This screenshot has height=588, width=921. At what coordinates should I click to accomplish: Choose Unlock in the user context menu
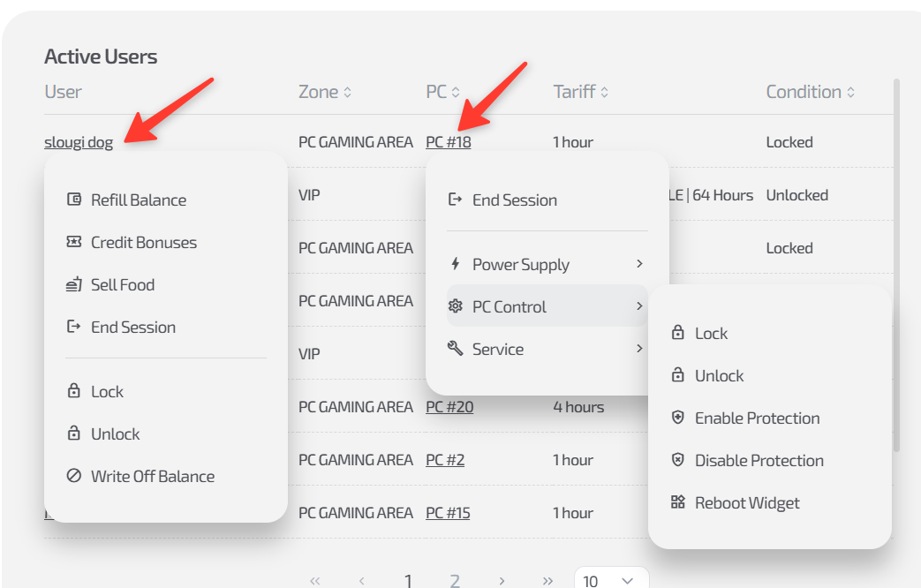click(115, 433)
